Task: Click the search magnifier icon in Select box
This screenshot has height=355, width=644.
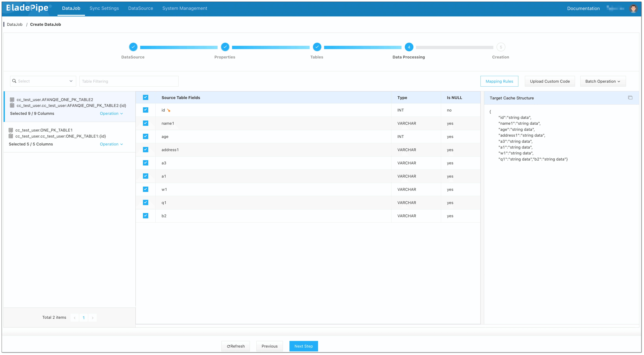Action: click(14, 81)
